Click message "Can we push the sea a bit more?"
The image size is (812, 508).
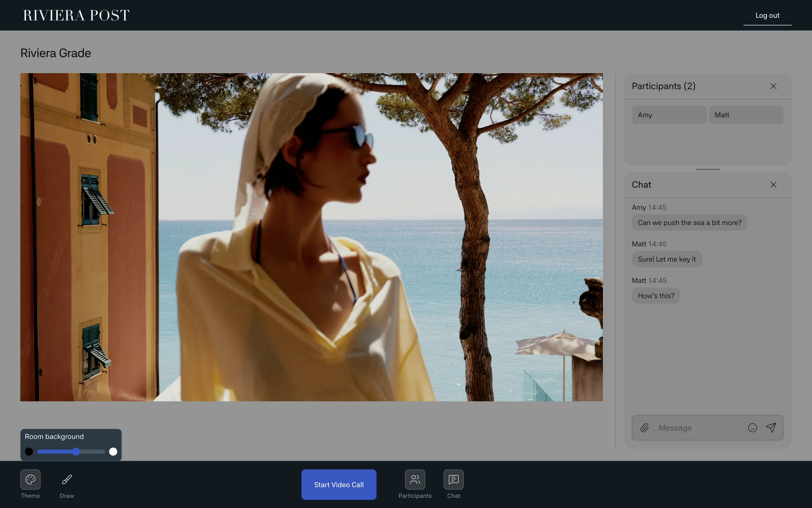[x=689, y=223]
